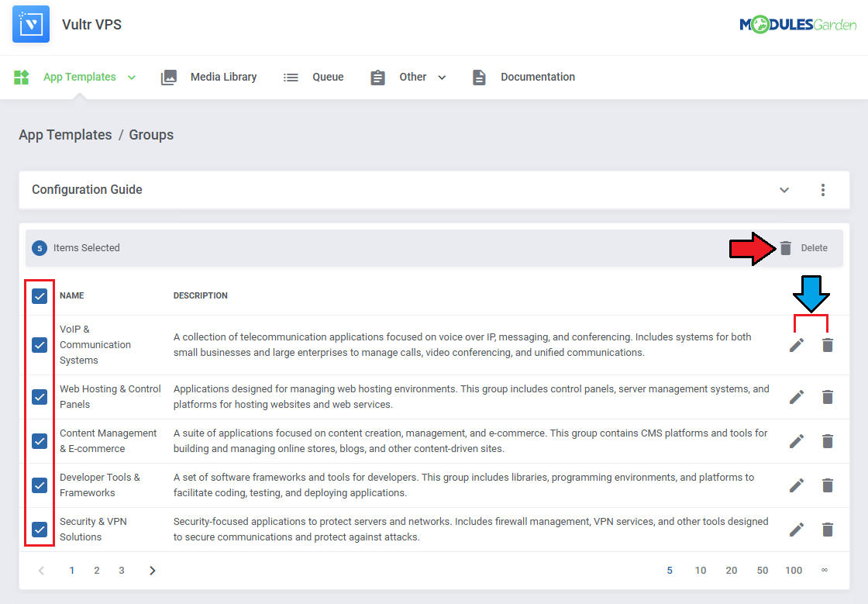Go to page 2
This screenshot has width=868, height=604.
coord(97,571)
